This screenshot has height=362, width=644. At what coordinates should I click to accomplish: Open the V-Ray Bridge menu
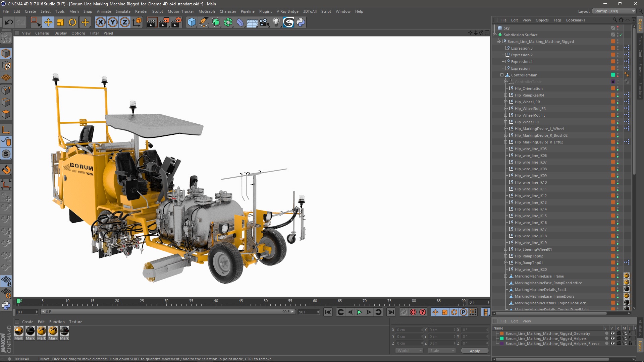click(x=287, y=11)
